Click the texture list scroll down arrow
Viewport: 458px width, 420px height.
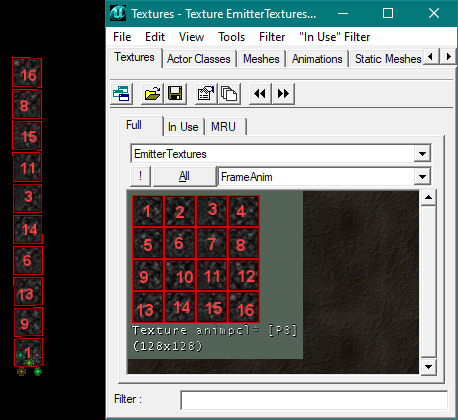pyautogui.click(x=428, y=367)
